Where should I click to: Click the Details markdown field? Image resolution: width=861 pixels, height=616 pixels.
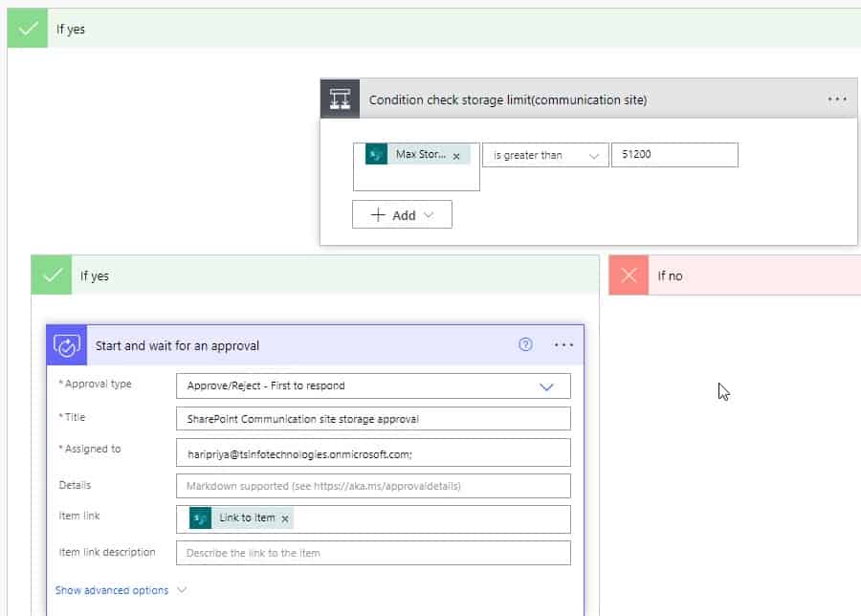373,486
